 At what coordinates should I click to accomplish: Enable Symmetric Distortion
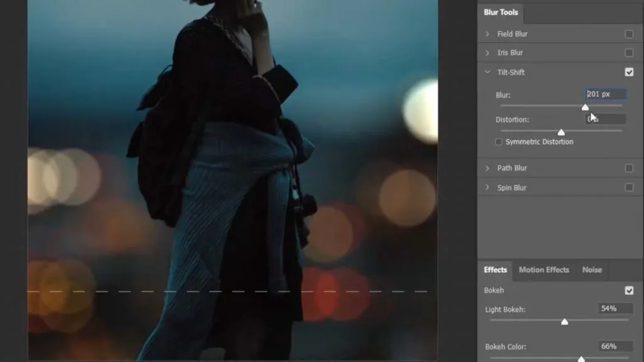tap(497, 141)
